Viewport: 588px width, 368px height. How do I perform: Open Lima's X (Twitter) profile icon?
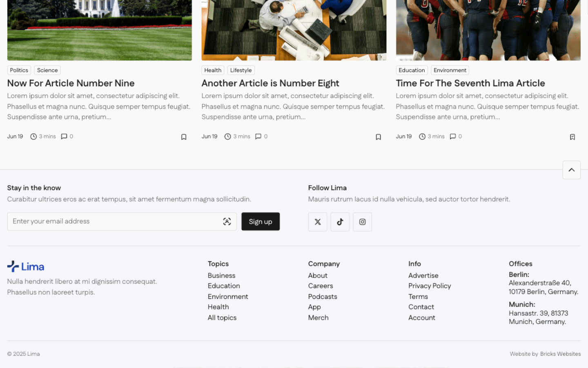coord(317,222)
